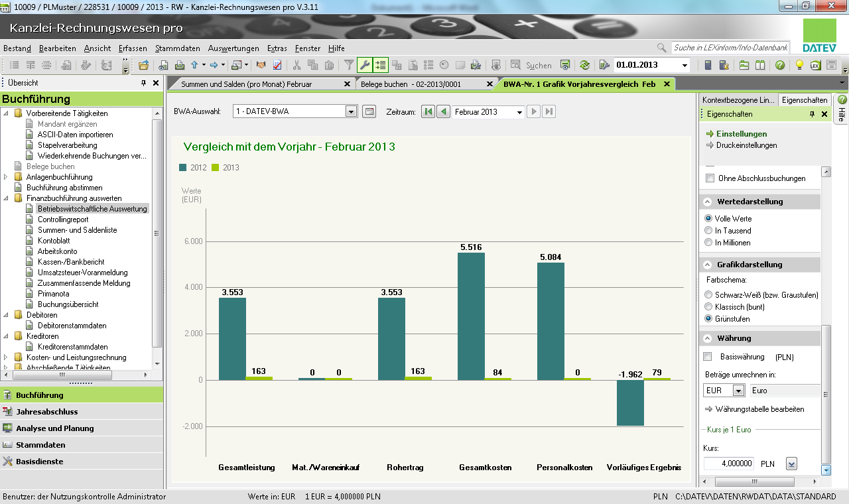Screen dimensions: 849x504
Task: Select In Millionen radio button
Action: tap(708, 242)
